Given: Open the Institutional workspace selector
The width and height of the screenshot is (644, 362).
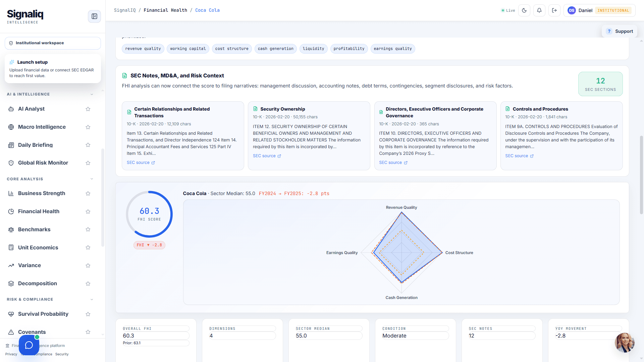Looking at the screenshot, I should (x=53, y=43).
